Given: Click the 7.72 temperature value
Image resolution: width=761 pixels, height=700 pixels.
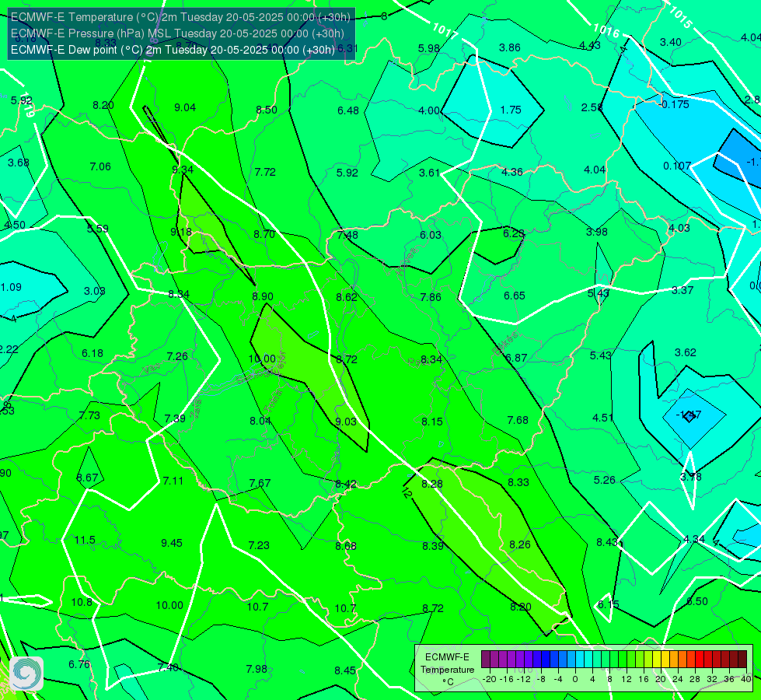Looking at the screenshot, I should point(265,172).
